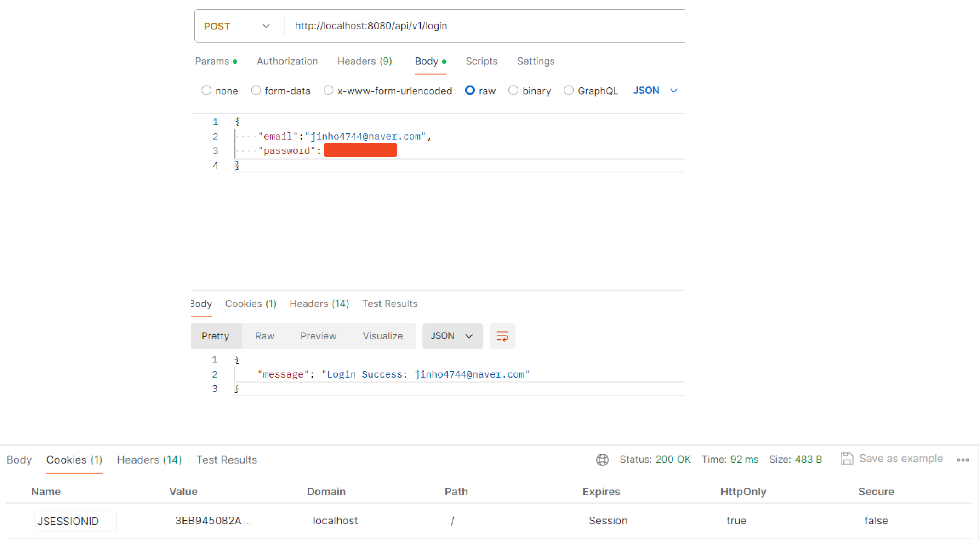Open the Headers (14) tab in bottom panel

point(149,460)
